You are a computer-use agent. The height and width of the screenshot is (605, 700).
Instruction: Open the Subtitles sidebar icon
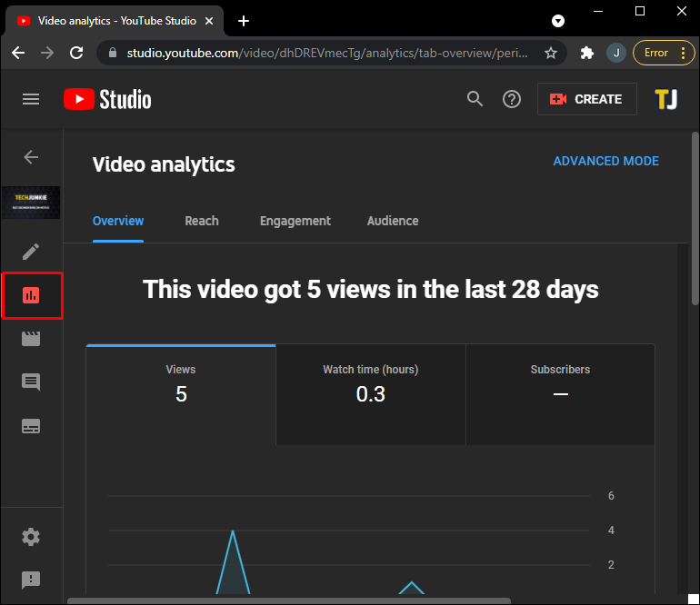(x=31, y=426)
